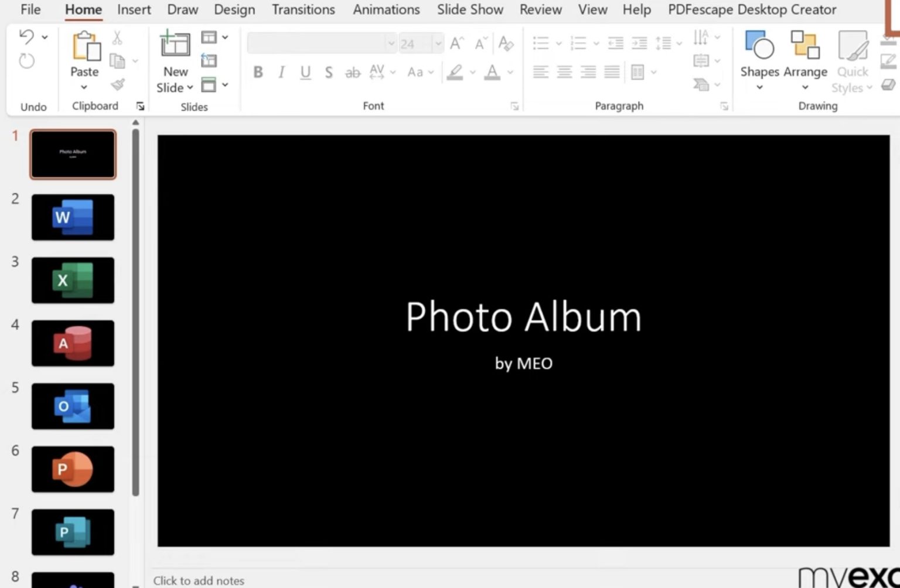Click the Arrange icon in the Drawing group
This screenshot has width=900, height=588.
(804, 46)
